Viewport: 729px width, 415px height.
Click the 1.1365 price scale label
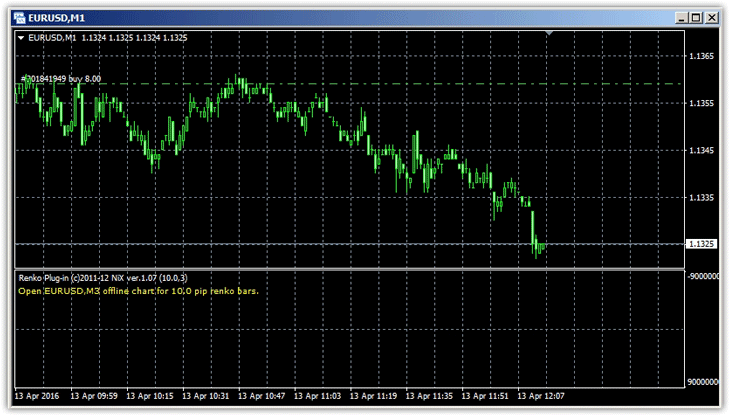pyautogui.click(x=701, y=57)
